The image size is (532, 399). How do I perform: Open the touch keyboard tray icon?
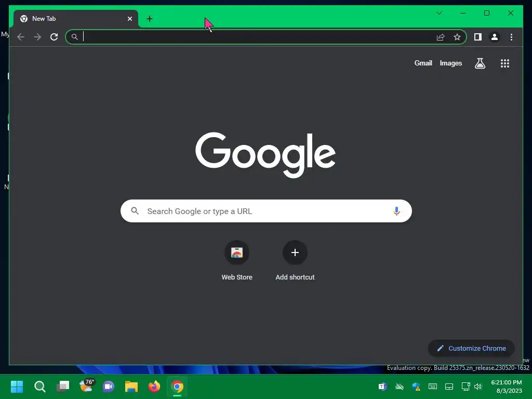pyautogui.click(x=433, y=387)
